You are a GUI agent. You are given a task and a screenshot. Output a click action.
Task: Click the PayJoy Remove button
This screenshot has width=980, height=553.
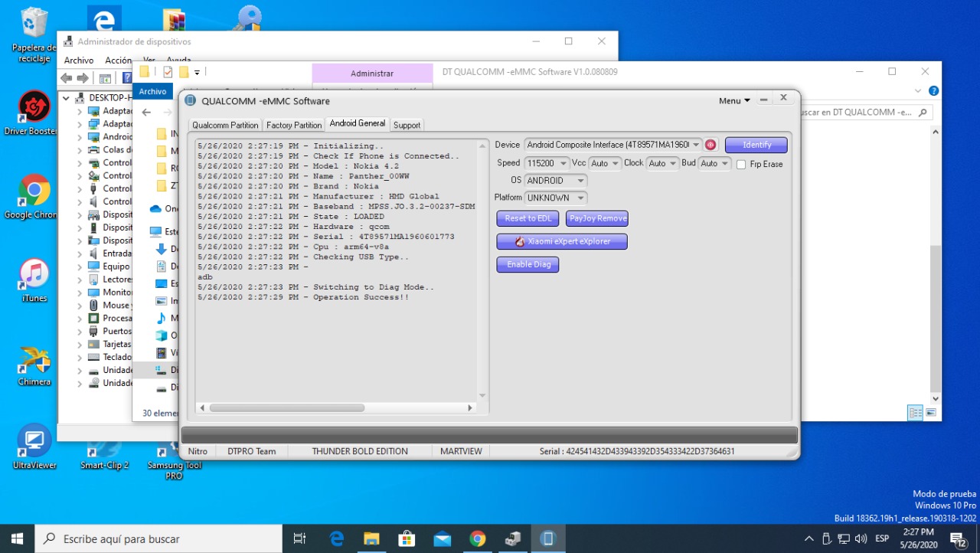point(597,218)
